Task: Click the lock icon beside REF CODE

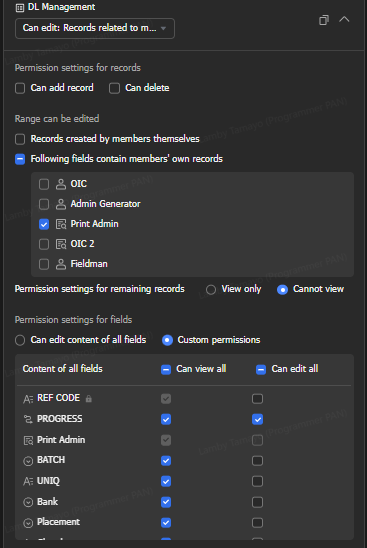Action: point(89,398)
